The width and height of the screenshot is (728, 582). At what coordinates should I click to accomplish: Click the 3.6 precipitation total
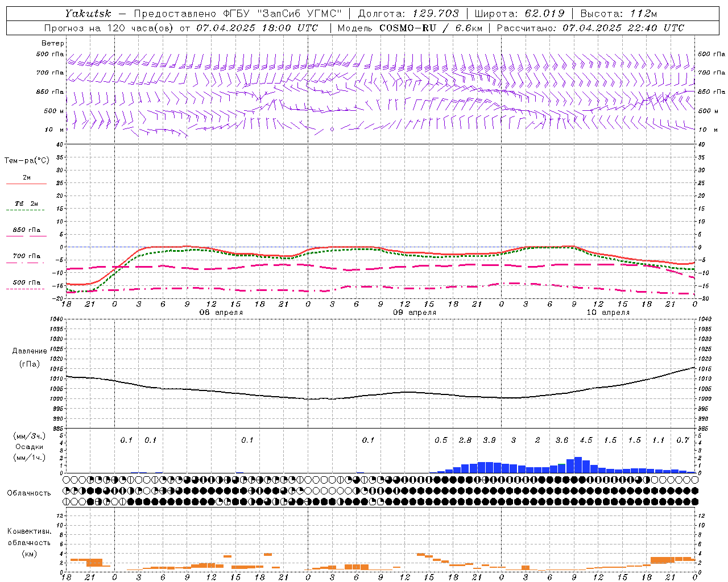click(x=562, y=440)
